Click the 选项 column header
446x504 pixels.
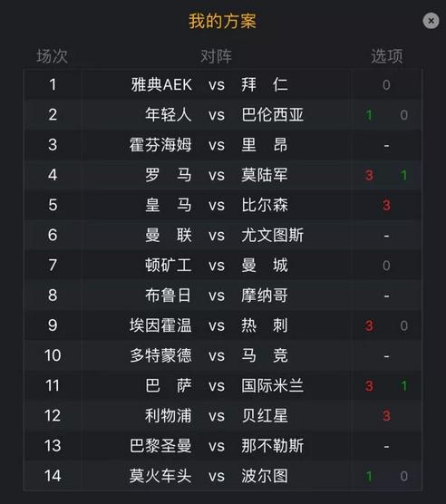[x=386, y=56]
